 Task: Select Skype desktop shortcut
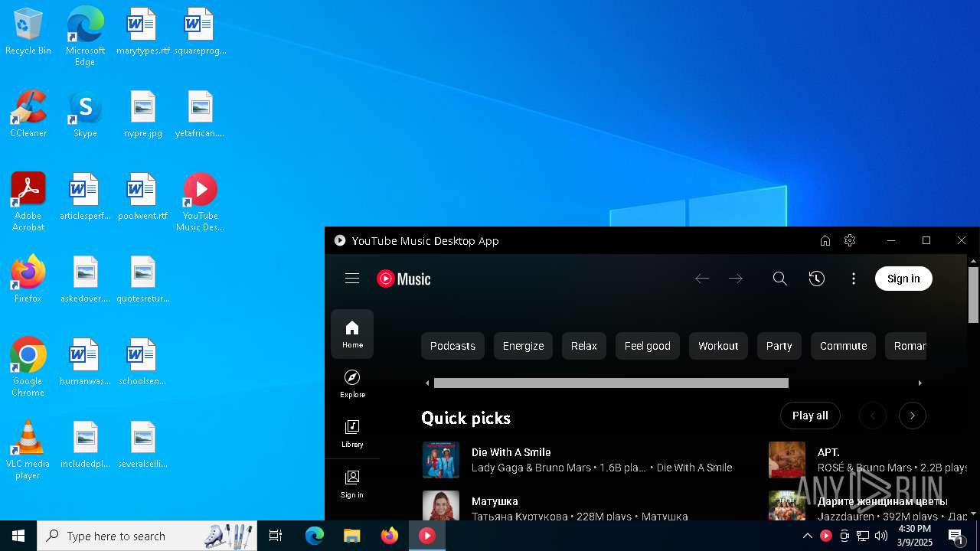tap(85, 115)
